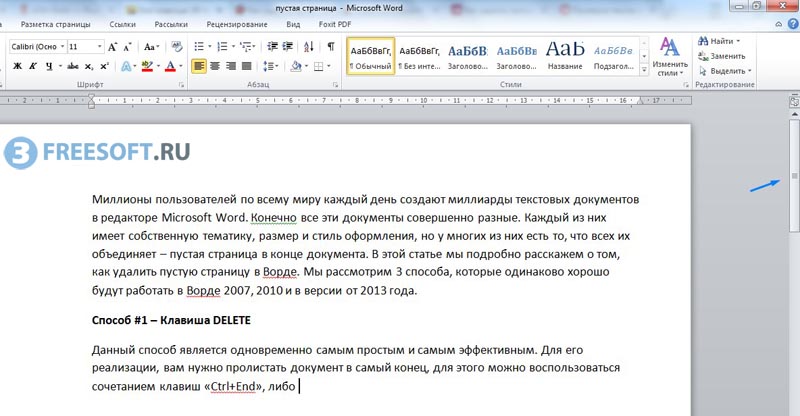Expand numbered list style dropdown
The height and width of the screenshot is (416, 800).
[233, 47]
